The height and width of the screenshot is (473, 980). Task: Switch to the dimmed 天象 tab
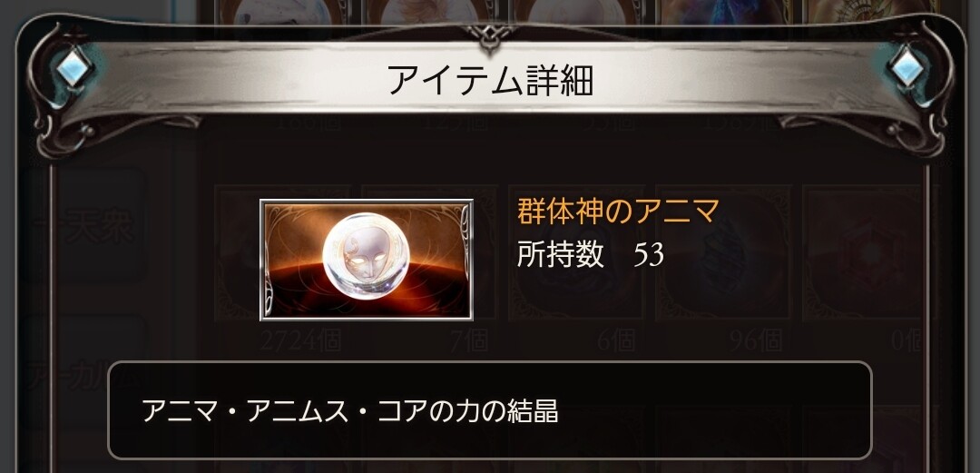pyautogui.click(x=102, y=224)
